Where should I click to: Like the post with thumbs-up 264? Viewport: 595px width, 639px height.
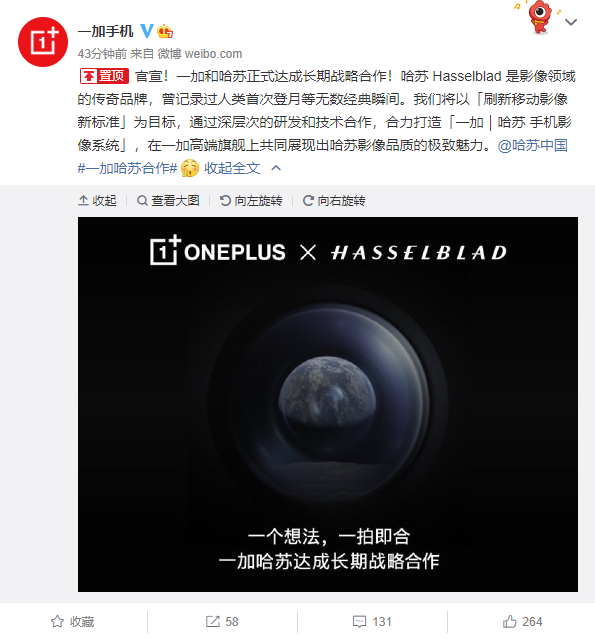click(522, 621)
